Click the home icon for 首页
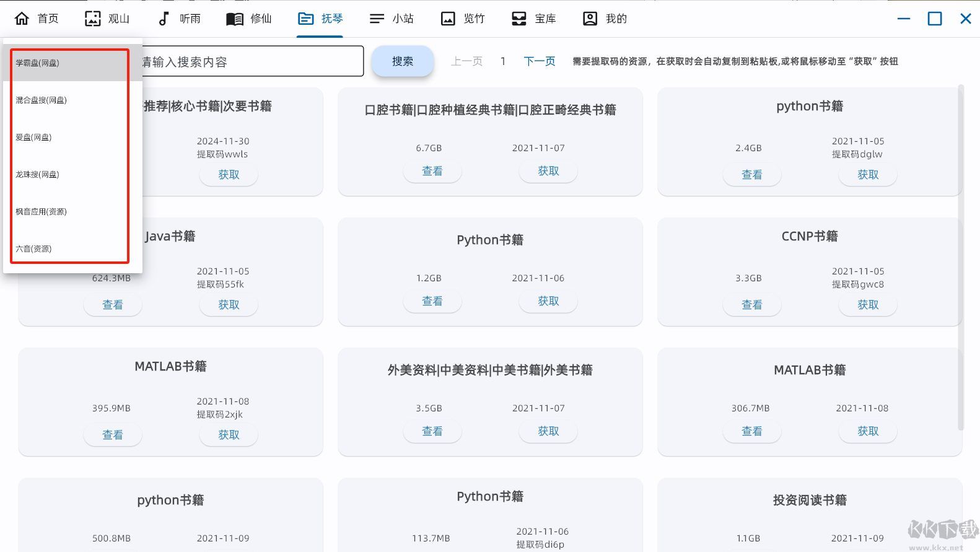Screen dimensions: 980x552 [x=22, y=19]
